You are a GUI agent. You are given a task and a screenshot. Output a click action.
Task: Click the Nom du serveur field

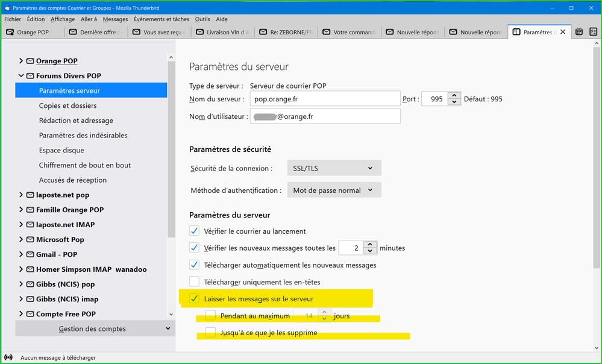[325, 99]
